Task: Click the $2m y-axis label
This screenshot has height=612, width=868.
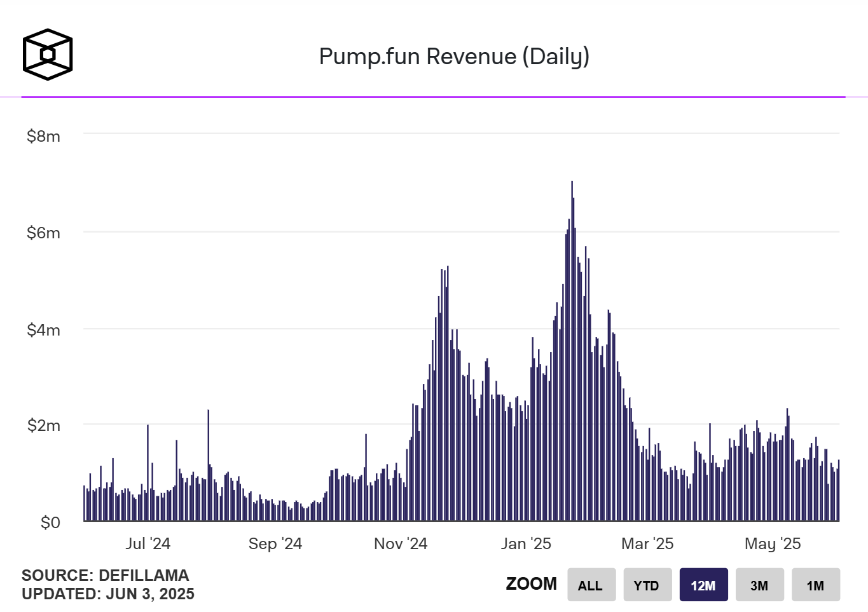Action: pyautogui.click(x=43, y=425)
